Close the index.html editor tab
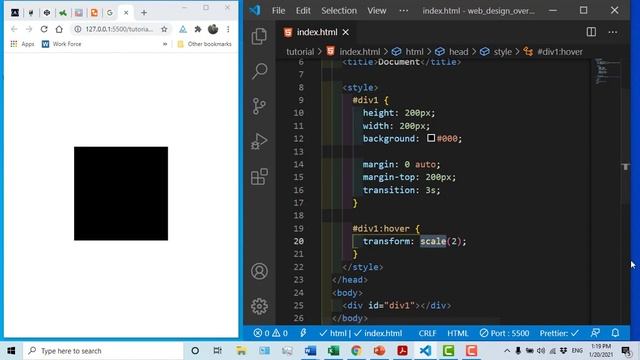The image size is (640, 360). 346,32
